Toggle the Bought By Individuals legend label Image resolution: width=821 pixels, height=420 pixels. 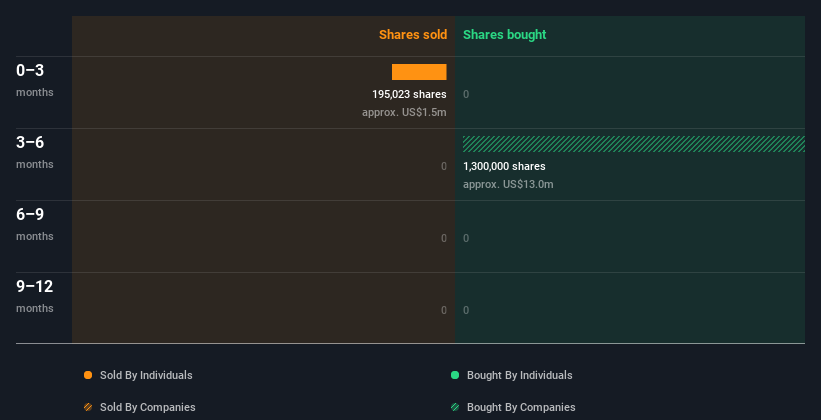point(519,375)
